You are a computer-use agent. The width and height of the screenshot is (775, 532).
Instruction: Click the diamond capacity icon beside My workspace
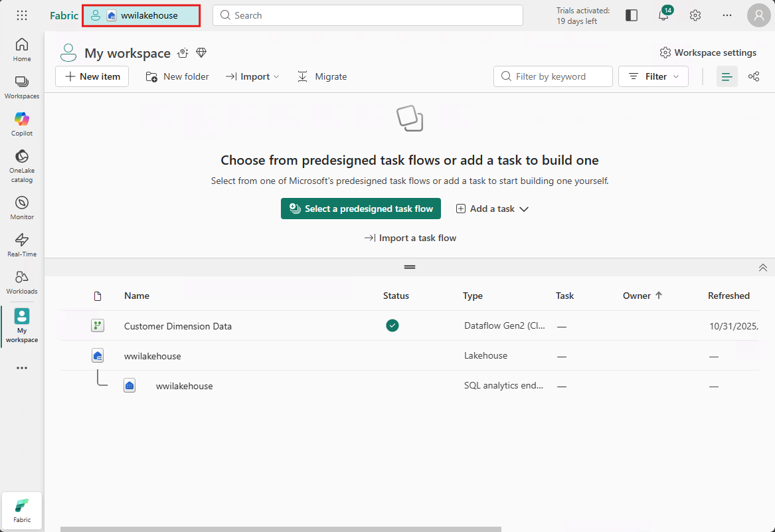tap(201, 52)
